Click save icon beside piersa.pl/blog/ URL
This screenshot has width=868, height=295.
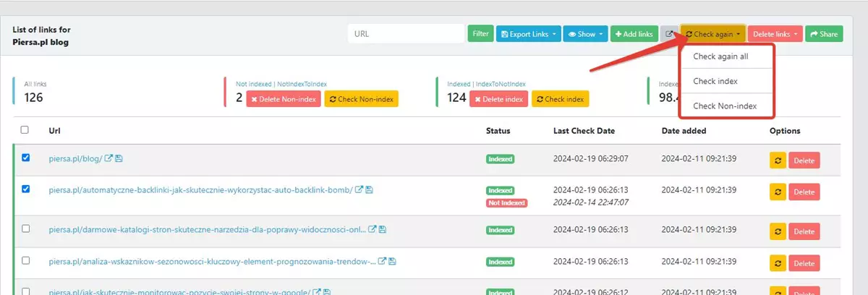[x=118, y=158]
